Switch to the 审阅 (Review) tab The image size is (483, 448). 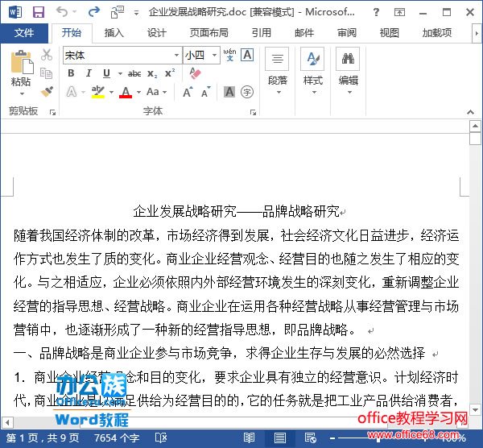pos(346,33)
